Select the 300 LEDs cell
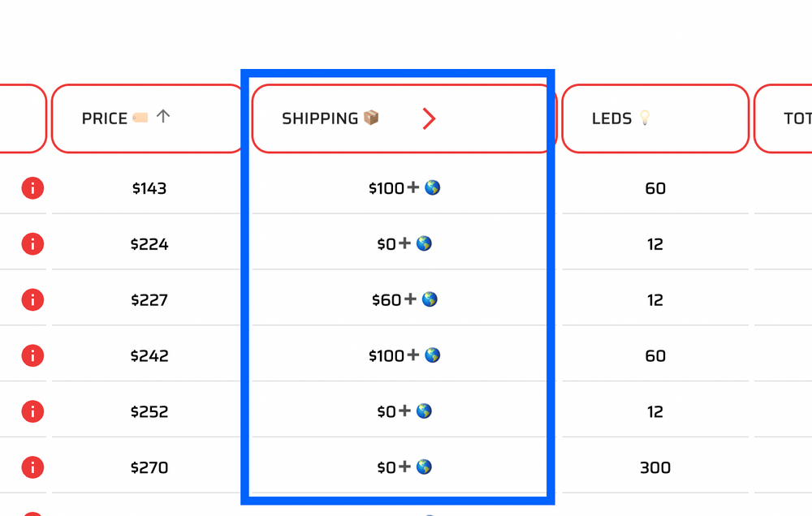 point(654,467)
